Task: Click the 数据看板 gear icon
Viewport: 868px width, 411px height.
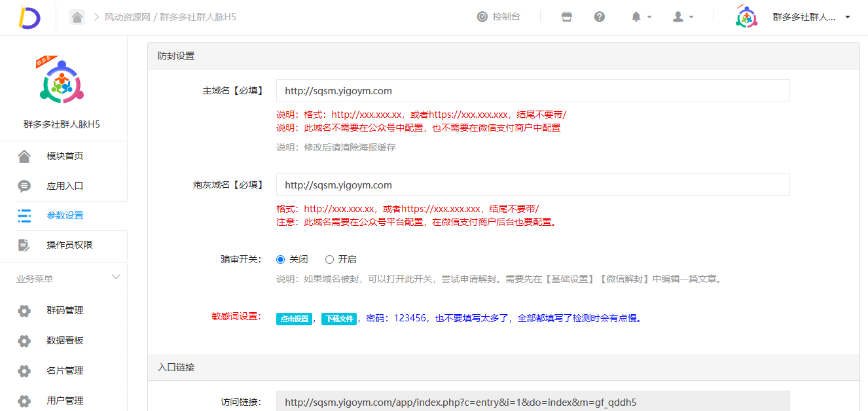Action: tap(24, 340)
